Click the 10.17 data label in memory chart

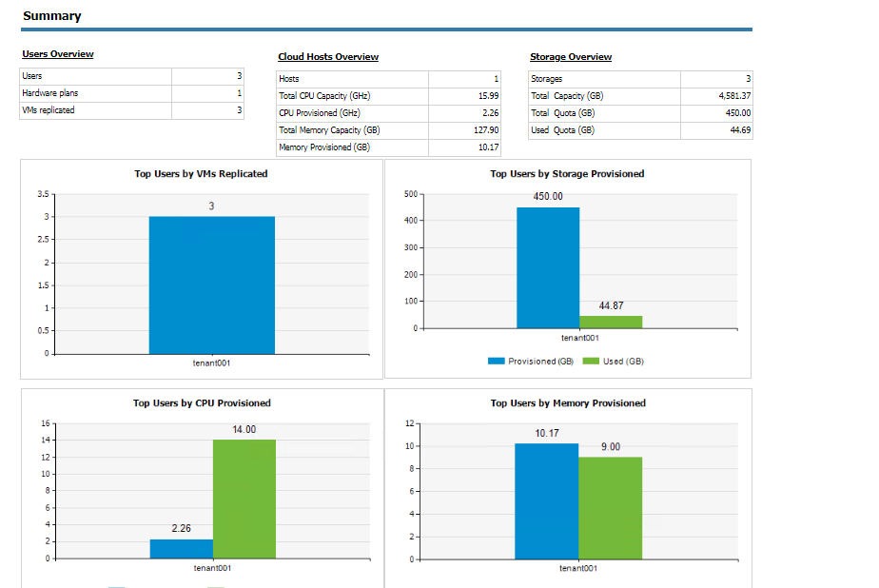(x=547, y=433)
